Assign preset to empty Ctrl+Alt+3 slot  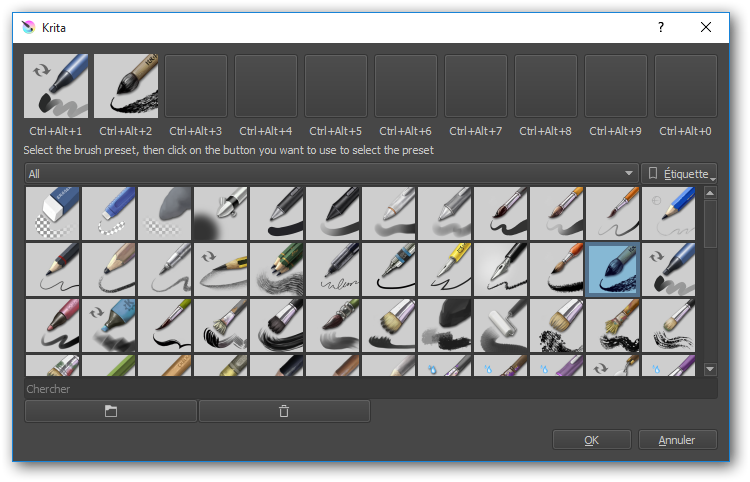click(x=196, y=86)
